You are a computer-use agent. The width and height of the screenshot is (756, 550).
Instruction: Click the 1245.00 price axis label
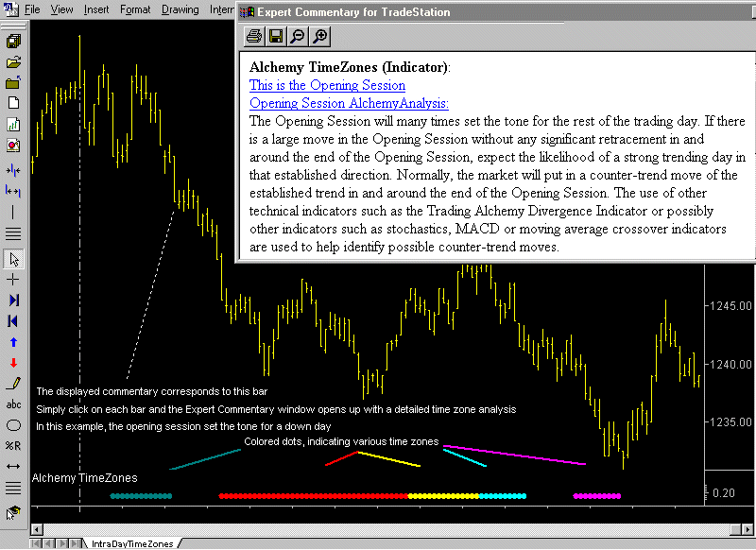pos(730,306)
